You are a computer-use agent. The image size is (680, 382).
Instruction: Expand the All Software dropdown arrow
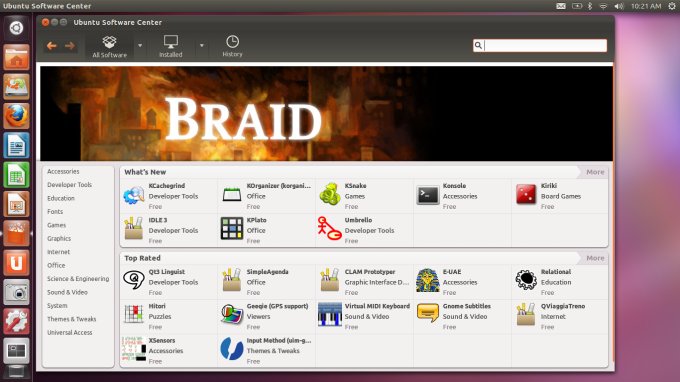(x=140, y=46)
